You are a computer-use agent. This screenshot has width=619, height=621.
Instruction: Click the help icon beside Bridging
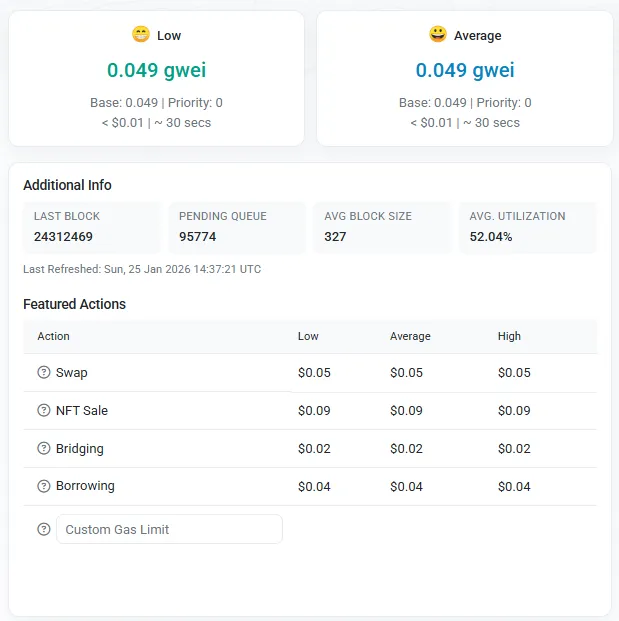coord(44,449)
